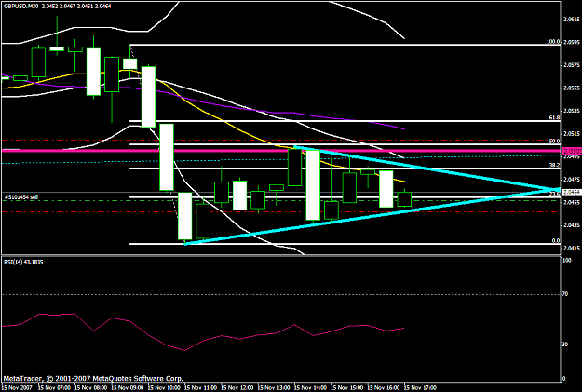
Task: Click the 50.0 Fibonacci level label
Action: 554,141
